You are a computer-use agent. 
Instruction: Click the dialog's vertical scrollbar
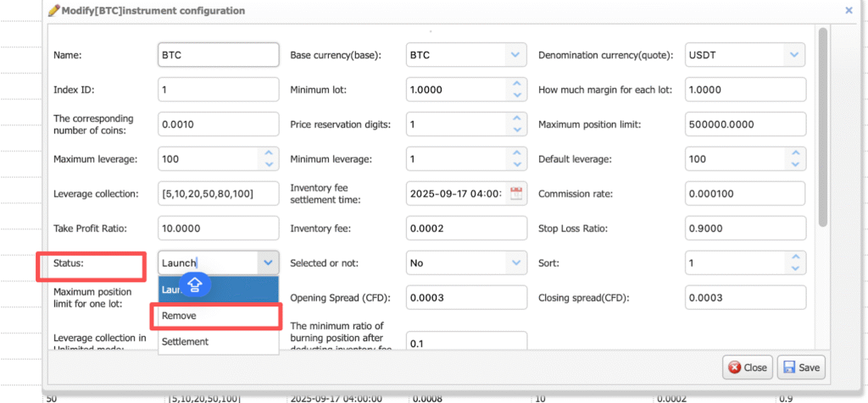(x=822, y=127)
